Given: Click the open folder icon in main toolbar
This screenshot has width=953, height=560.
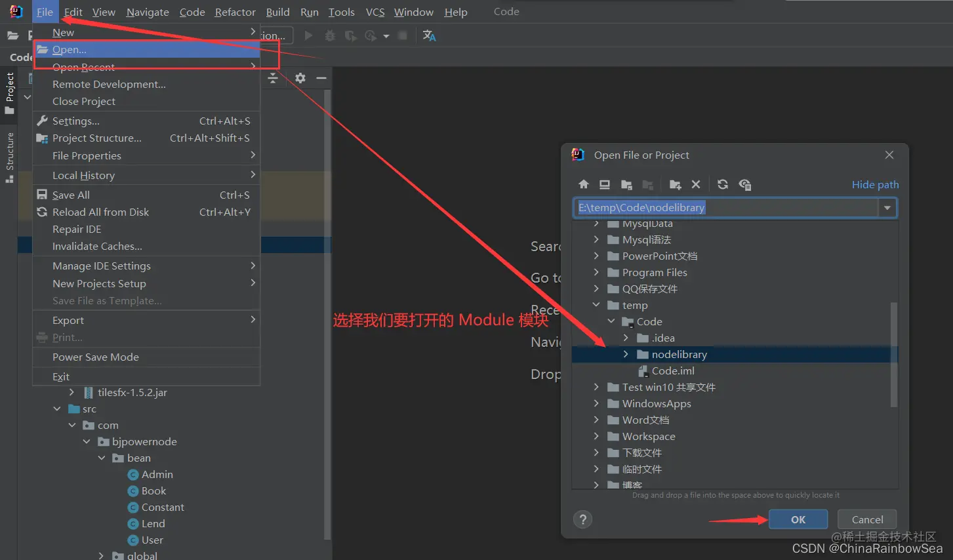Looking at the screenshot, I should point(12,35).
